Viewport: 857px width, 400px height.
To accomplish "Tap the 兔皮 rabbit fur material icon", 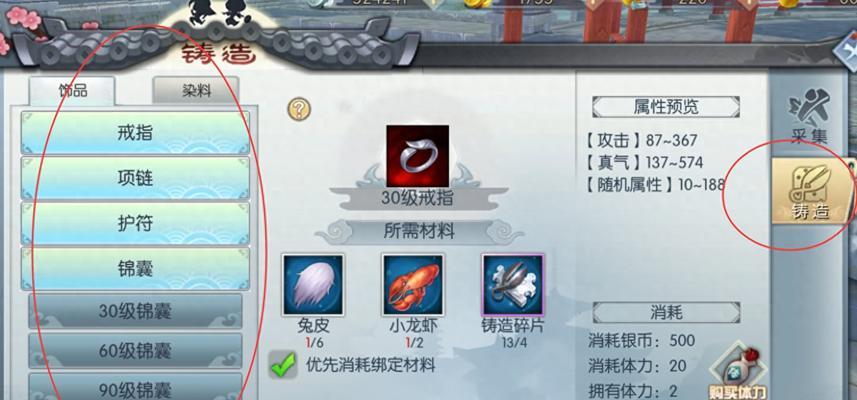I will 313,285.
